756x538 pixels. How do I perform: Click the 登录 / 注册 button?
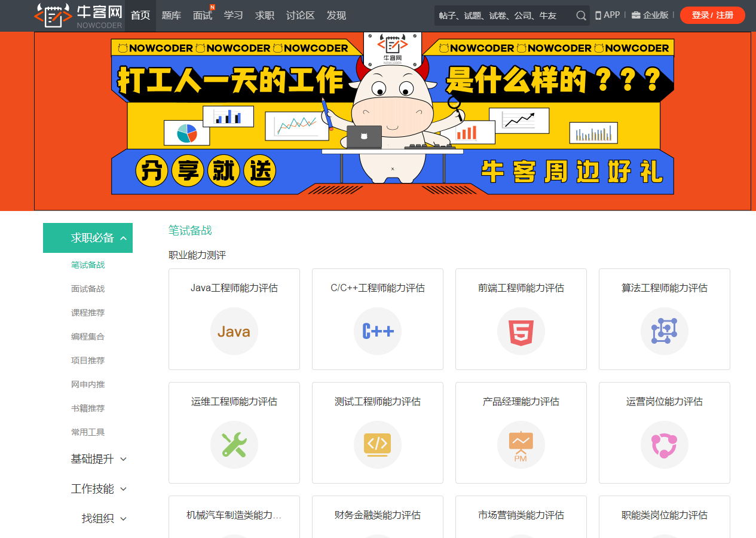[x=712, y=15]
